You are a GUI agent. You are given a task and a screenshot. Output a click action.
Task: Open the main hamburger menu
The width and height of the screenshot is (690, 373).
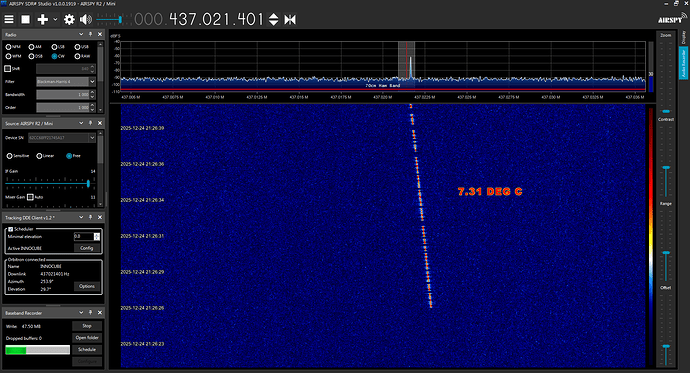[9, 19]
